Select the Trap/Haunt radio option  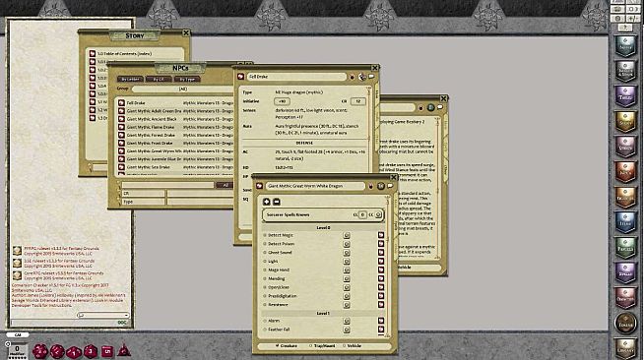pos(322,346)
